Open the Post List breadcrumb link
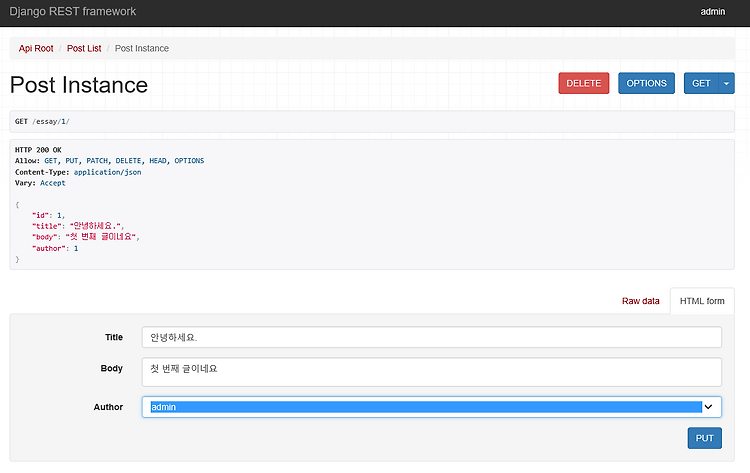 tap(84, 48)
